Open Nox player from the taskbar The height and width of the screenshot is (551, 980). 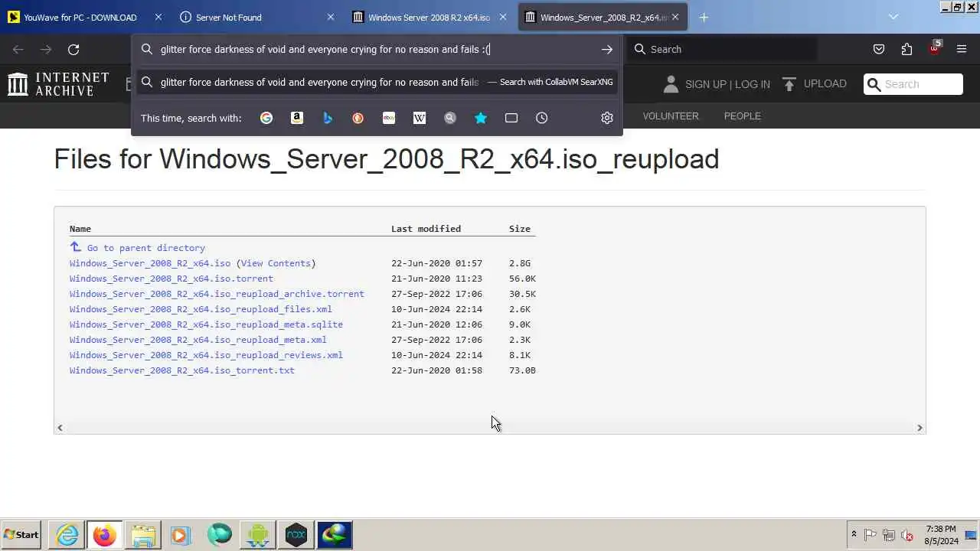click(x=296, y=535)
